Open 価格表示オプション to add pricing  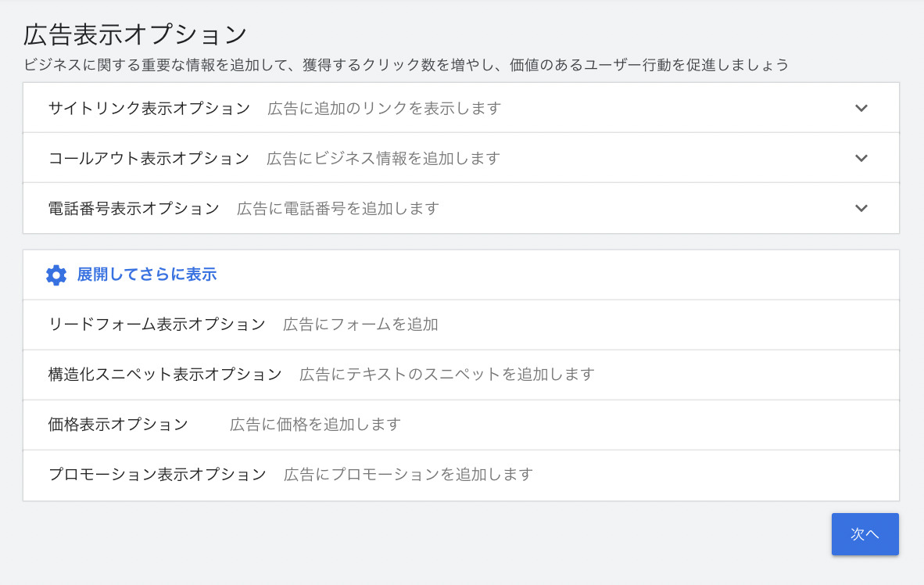click(461, 425)
